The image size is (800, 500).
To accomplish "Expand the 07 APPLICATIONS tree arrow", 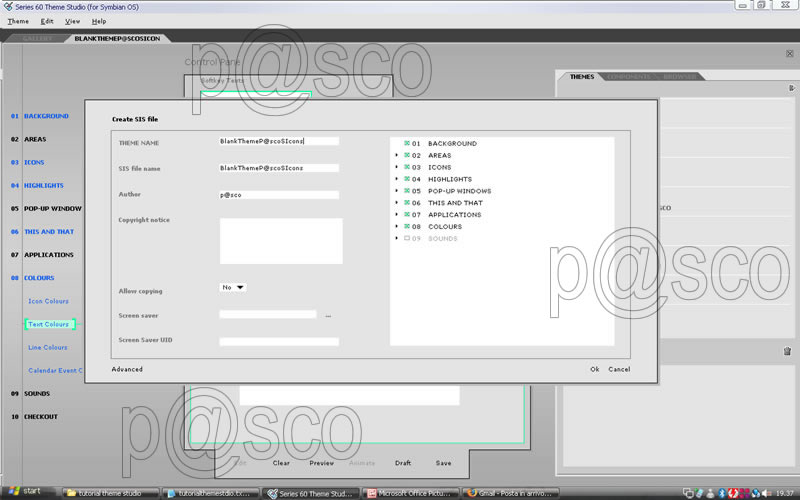I will pyautogui.click(x=397, y=215).
